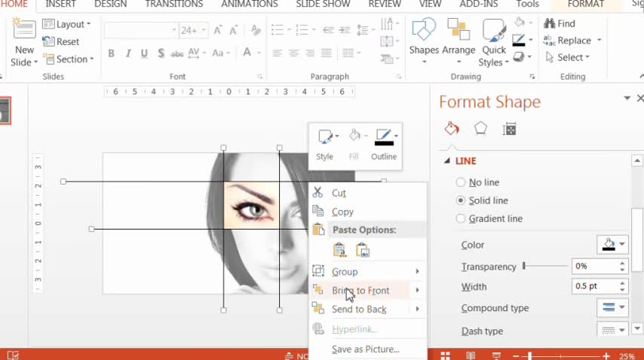Click the Width value field

(594, 285)
